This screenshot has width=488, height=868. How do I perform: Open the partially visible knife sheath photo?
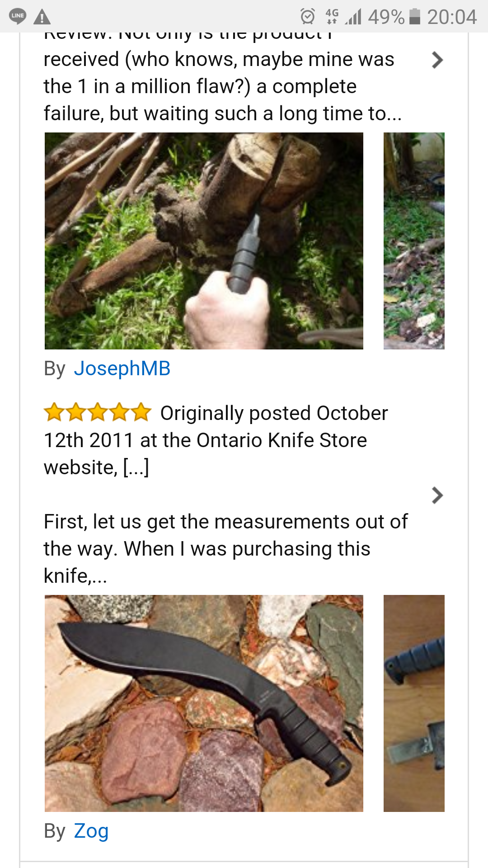click(x=414, y=703)
